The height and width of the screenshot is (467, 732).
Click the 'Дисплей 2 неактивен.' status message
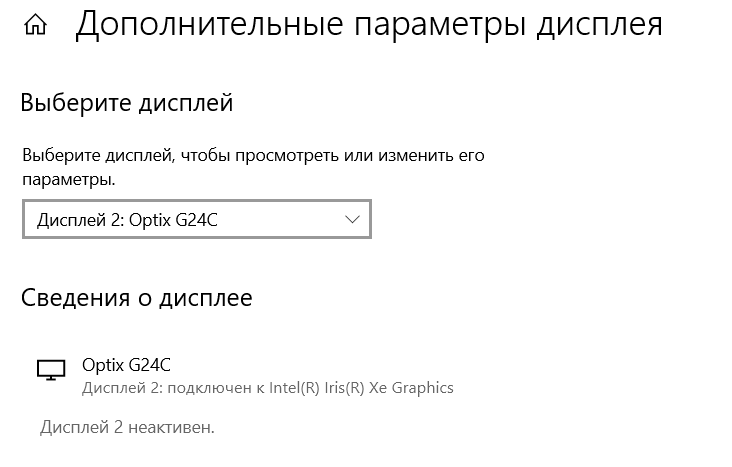click(127, 428)
